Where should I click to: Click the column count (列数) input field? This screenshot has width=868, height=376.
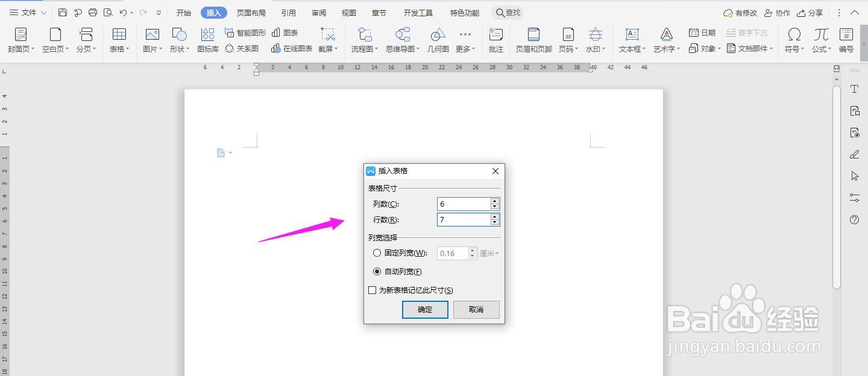(464, 204)
